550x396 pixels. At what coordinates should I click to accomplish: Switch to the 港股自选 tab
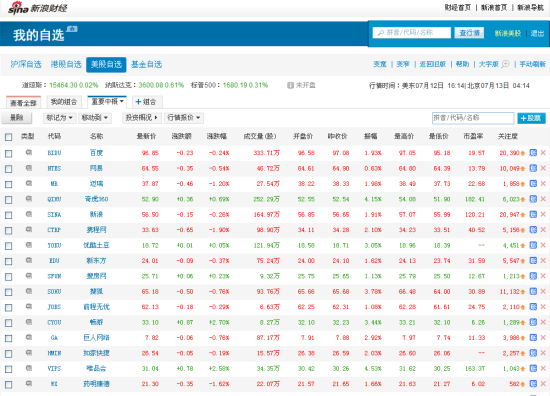point(66,64)
